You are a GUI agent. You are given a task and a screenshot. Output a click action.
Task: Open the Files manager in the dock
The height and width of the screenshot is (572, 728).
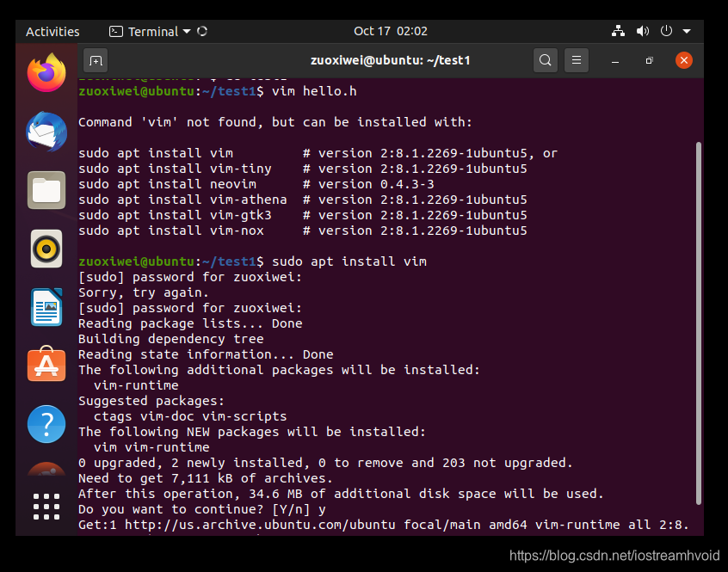click(x=46, y=190)
